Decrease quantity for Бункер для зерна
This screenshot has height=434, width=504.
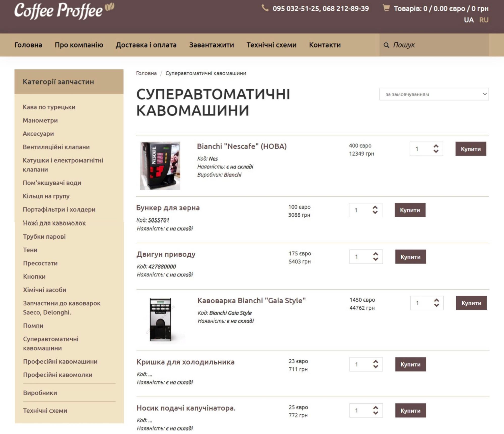coord(375,213)
